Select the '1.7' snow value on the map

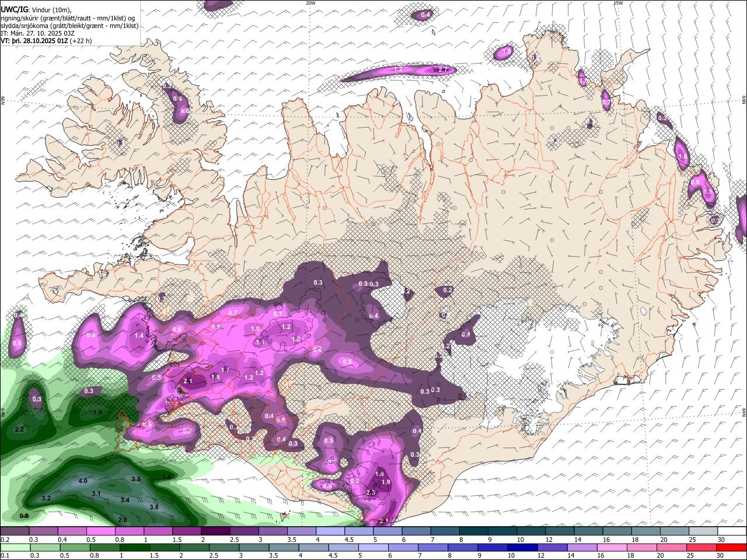click(x=226, y=370)
